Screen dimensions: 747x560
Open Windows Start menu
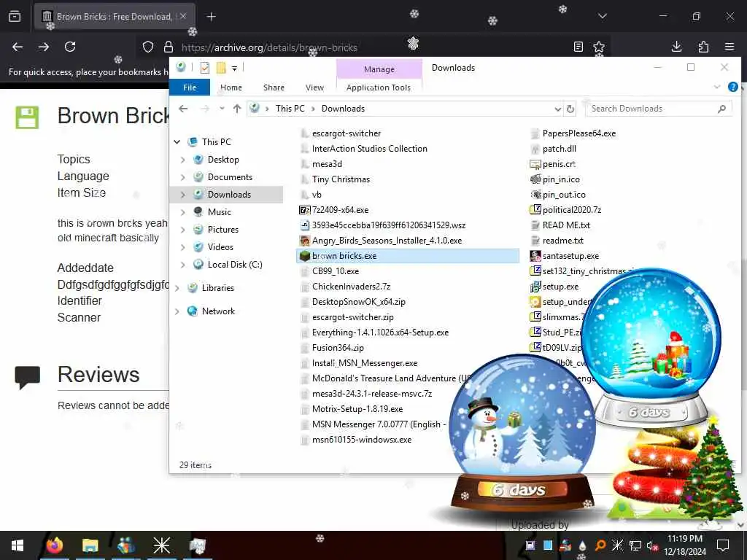[x=18, y=545]
